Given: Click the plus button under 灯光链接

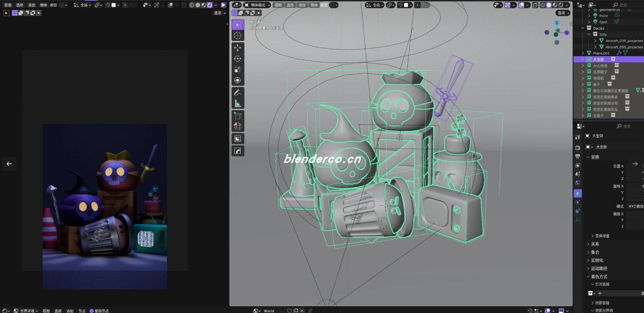Looking at the screenshot, I should tap(600, 293).
